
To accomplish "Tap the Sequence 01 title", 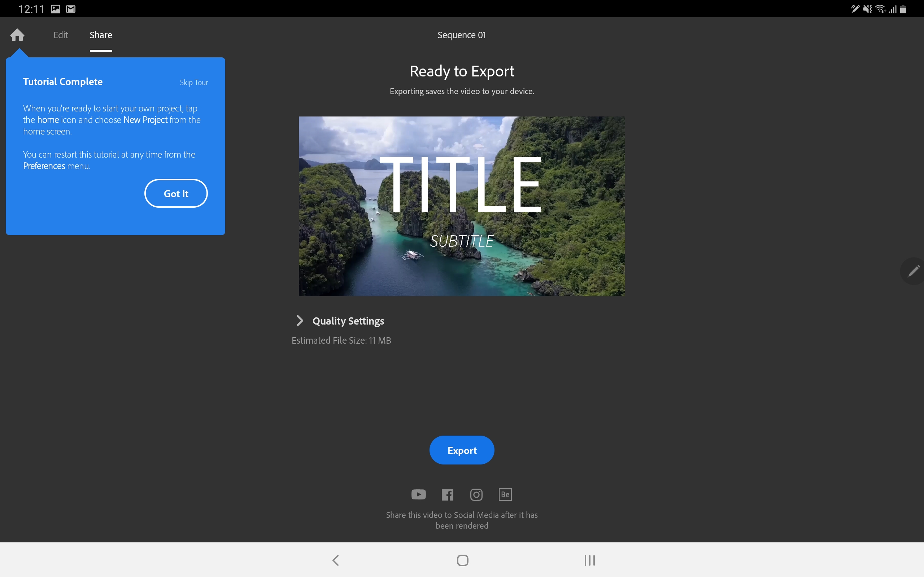I will (x=462, y=35).
